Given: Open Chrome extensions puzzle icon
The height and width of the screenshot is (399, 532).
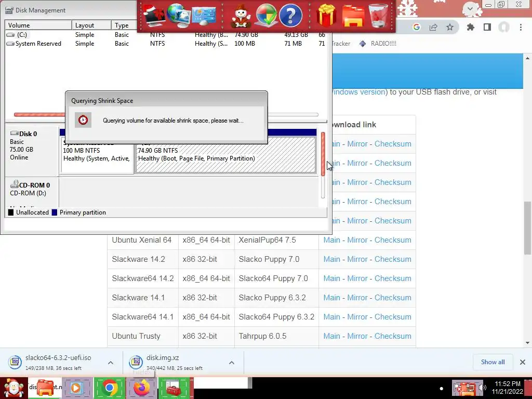Looking at the screenshot, I should [470, 27].
